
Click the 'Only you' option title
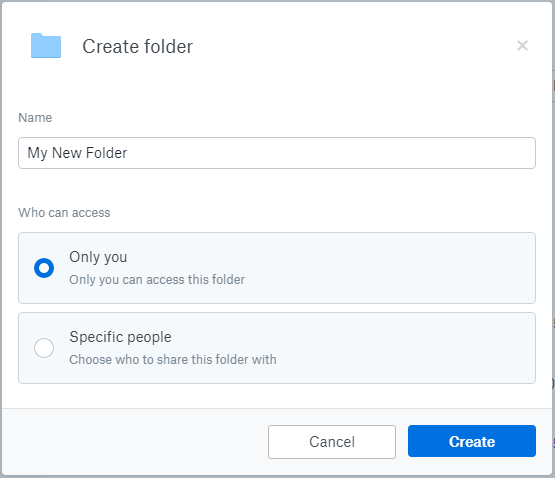(x=98, y=257)
